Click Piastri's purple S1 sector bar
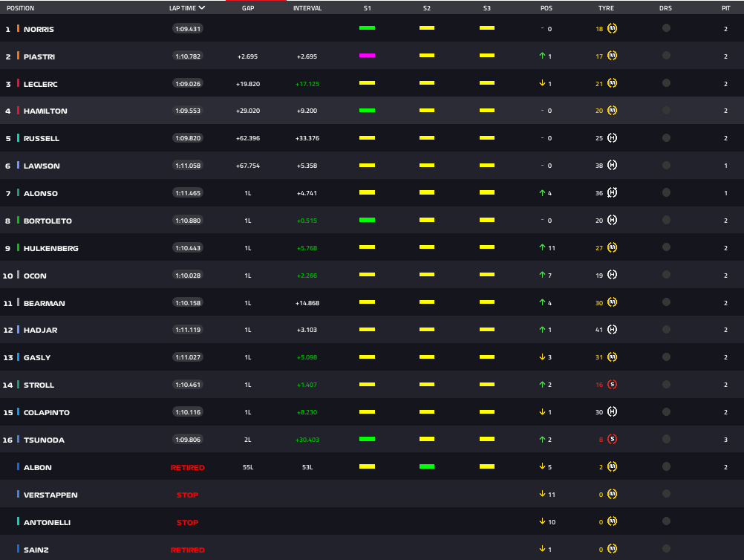The height and width of the screenshot is (560, 744). click(367, 56)
